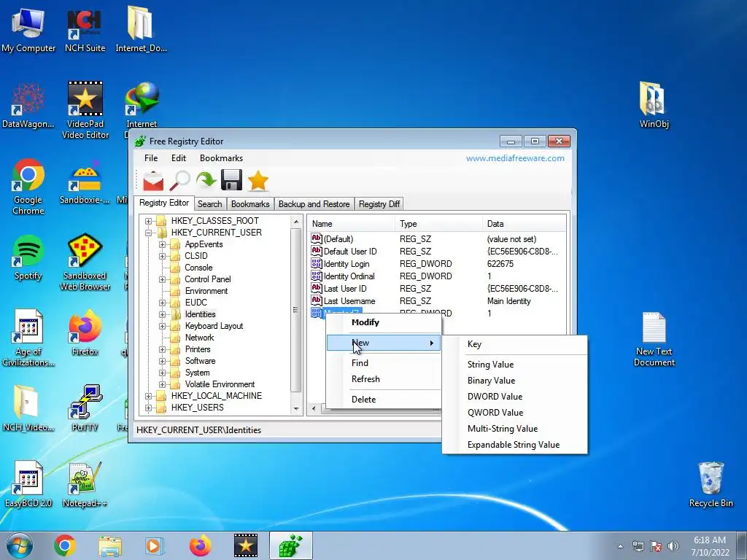Click the red envelope toolbar icon
747x560 pixels.
[x=153, y=181]
